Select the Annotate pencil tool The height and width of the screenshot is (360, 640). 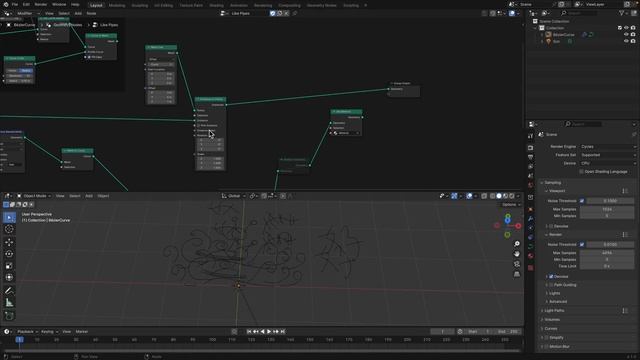(9, 291)
